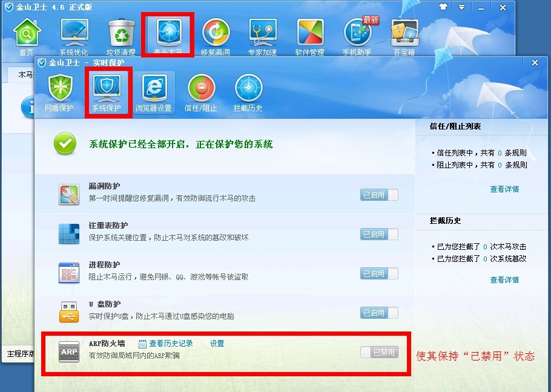Viewport: 551px width, 392px height.
Task: Toggle the 注册表防护 enabled switch
Action: [379, 234]
